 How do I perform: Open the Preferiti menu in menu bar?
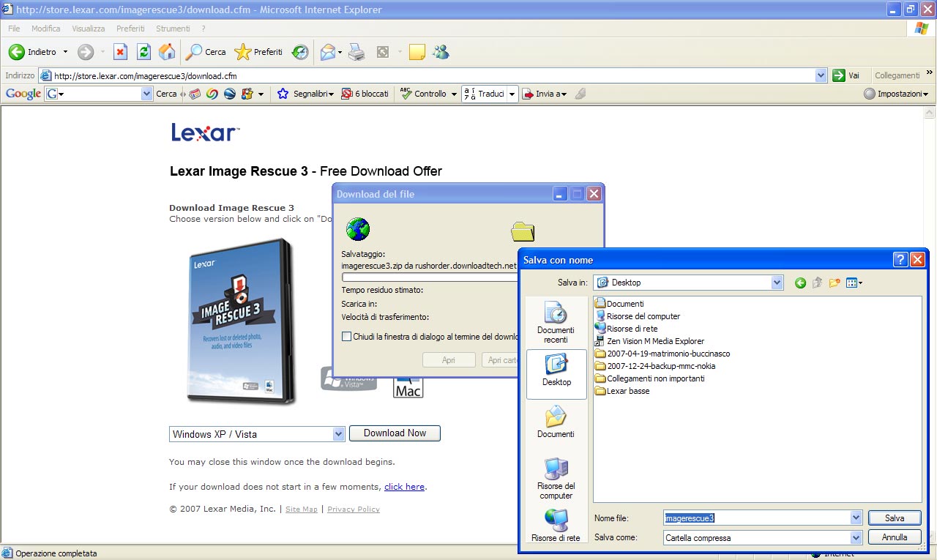coord(130,29)
